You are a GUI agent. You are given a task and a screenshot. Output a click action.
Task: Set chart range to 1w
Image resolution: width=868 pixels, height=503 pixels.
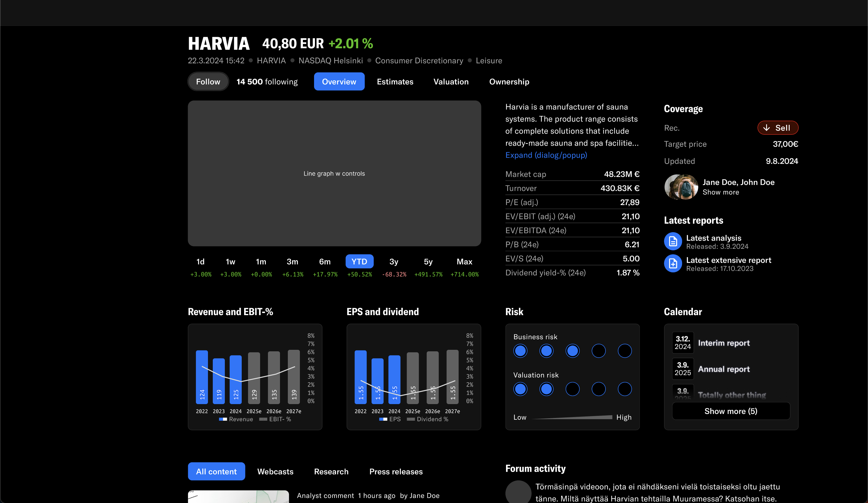(x=231, y=262)
